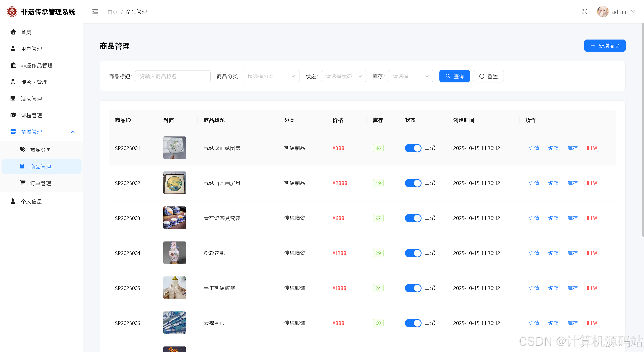This screenshot has height=352, width=644.
Task: Toggle status switch for 云锦围巾
Action: (413, 323)
